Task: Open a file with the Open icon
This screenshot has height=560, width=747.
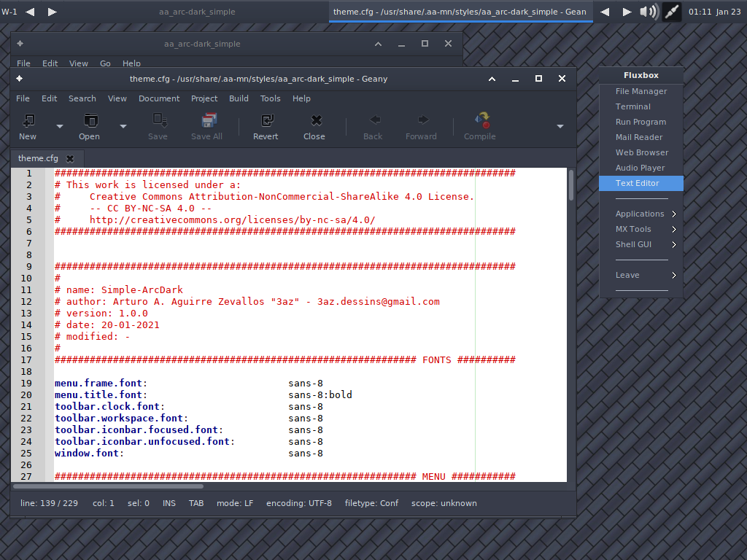Action: point(90,121)
